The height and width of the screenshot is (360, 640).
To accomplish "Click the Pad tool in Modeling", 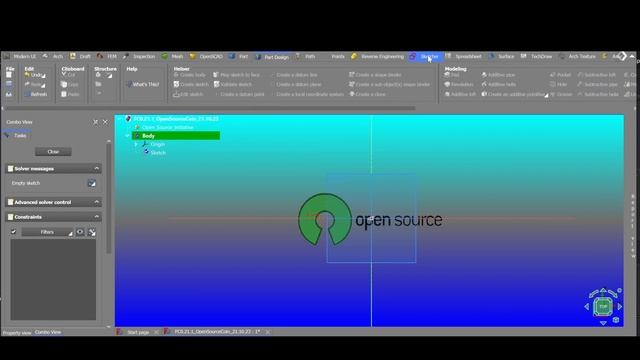I will click(452, 75).
